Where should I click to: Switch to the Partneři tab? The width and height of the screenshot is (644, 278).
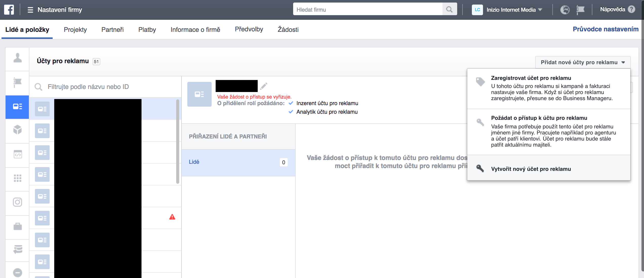[x=112, y=30]
